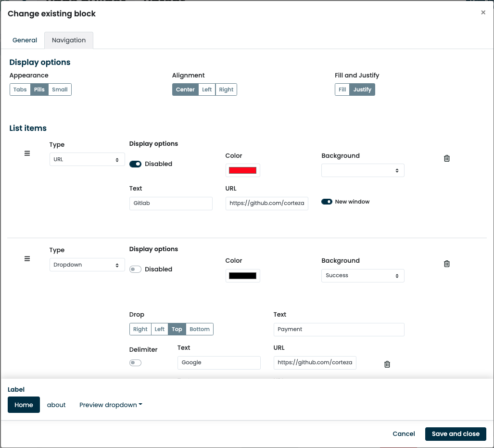494x448 pixels.
Task: Toggle Disabled switch for Payment item
Action: (136, 269)
